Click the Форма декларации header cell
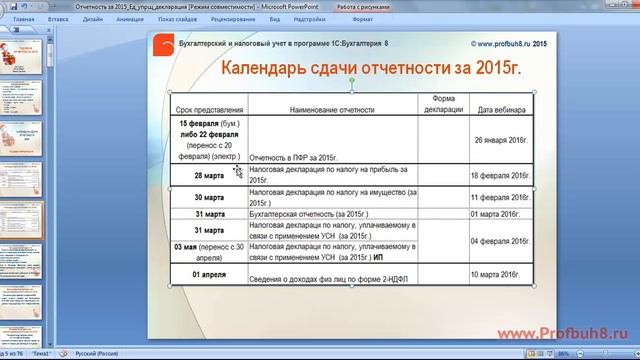 443,104
